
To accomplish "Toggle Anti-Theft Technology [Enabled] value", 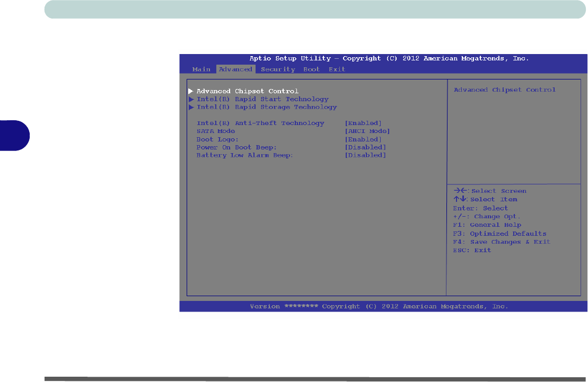I will click(x=363, y=123).
